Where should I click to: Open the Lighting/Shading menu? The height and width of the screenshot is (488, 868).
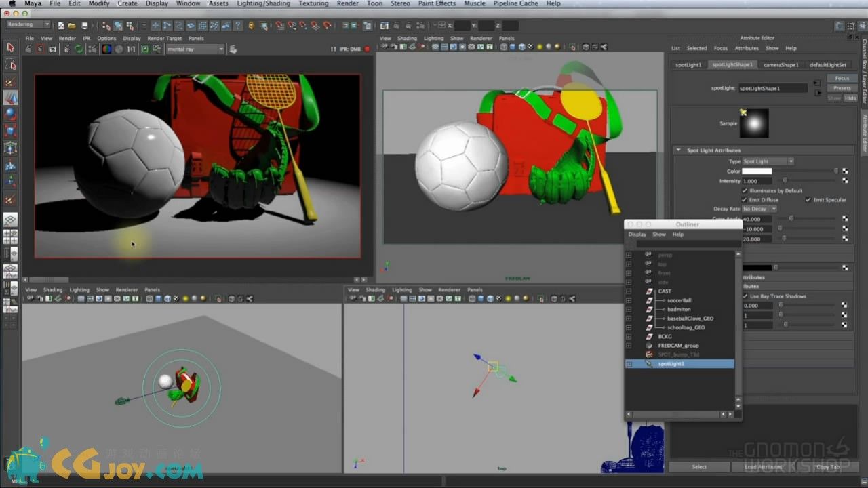click(264, 3)
